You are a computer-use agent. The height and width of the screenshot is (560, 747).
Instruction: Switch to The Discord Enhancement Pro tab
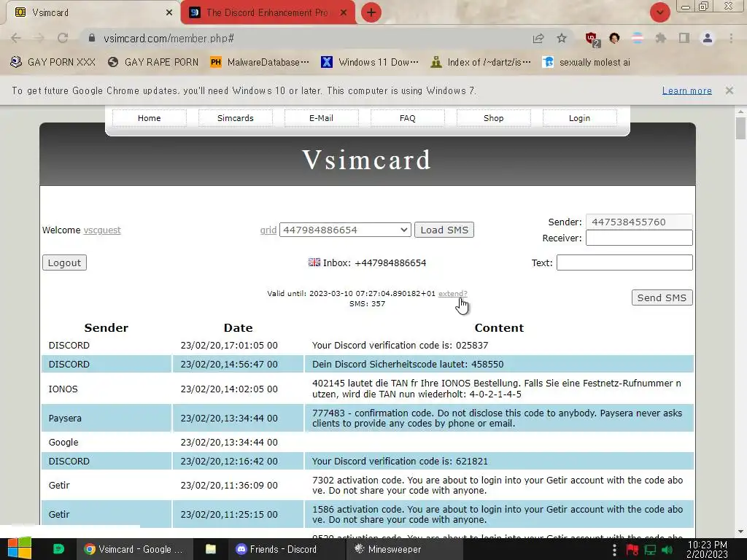point(267,12)
